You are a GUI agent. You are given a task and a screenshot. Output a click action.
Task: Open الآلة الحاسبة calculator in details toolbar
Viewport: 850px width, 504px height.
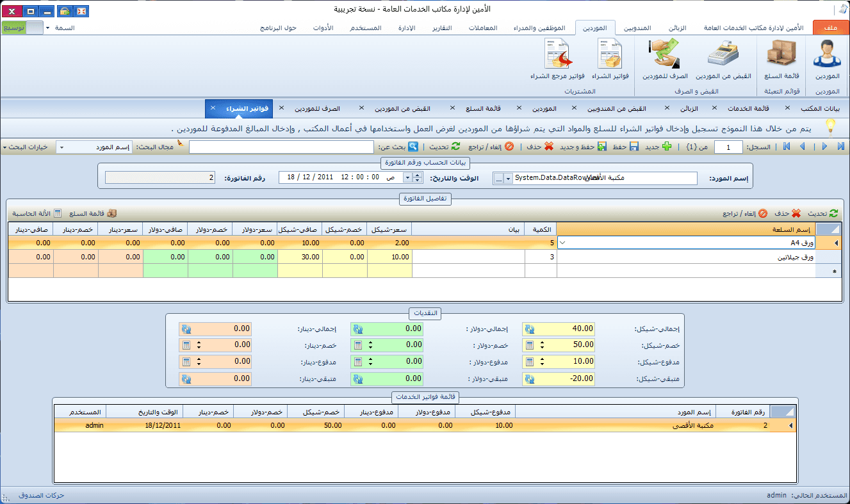(35, 213)
